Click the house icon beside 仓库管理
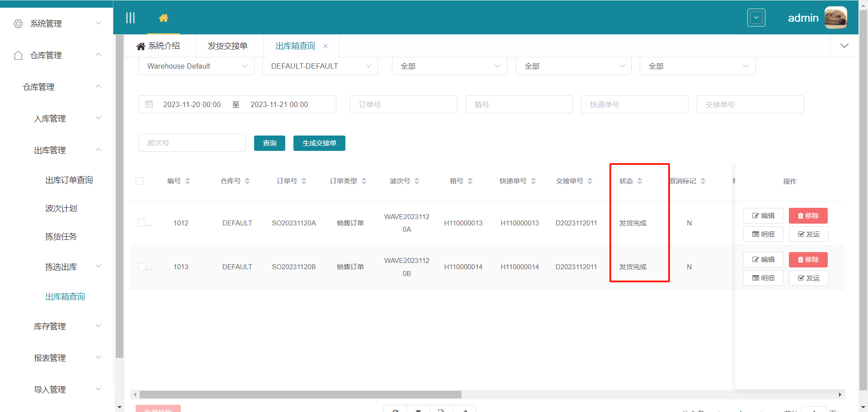The height and width of the screenshot is (412, 868). coord(18,55)
